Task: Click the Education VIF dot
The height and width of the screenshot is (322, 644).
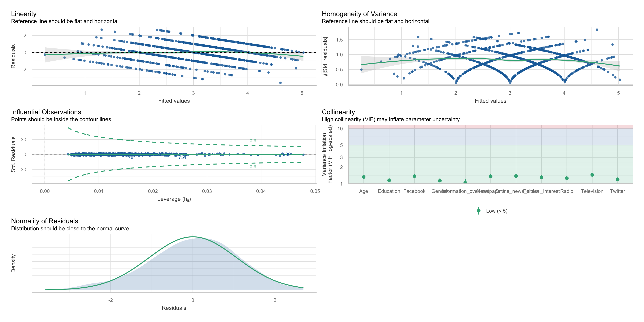Action: pos(389,180)
